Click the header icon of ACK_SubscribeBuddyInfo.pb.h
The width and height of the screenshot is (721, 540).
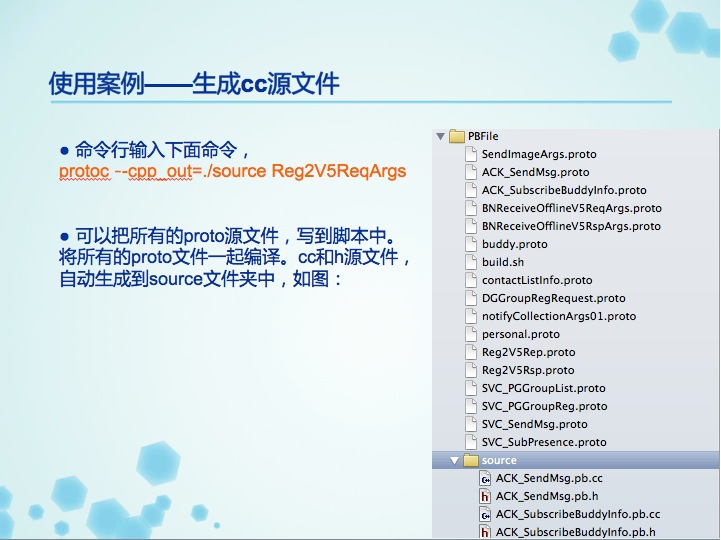[x=485, y=532]
